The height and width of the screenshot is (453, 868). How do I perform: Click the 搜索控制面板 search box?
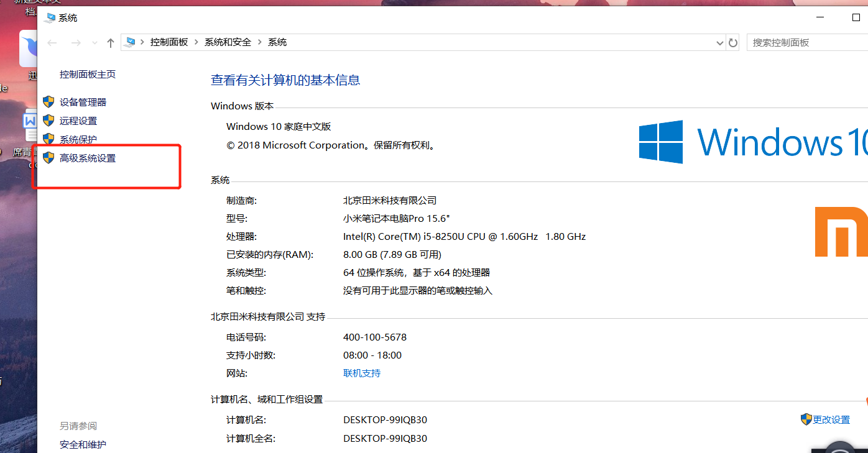[807, 43]
